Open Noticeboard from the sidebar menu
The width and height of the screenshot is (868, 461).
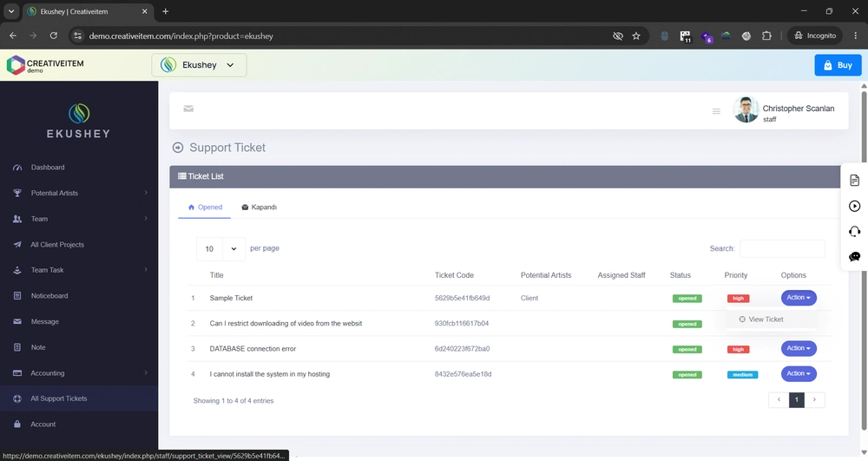click(x=49, y=295)
